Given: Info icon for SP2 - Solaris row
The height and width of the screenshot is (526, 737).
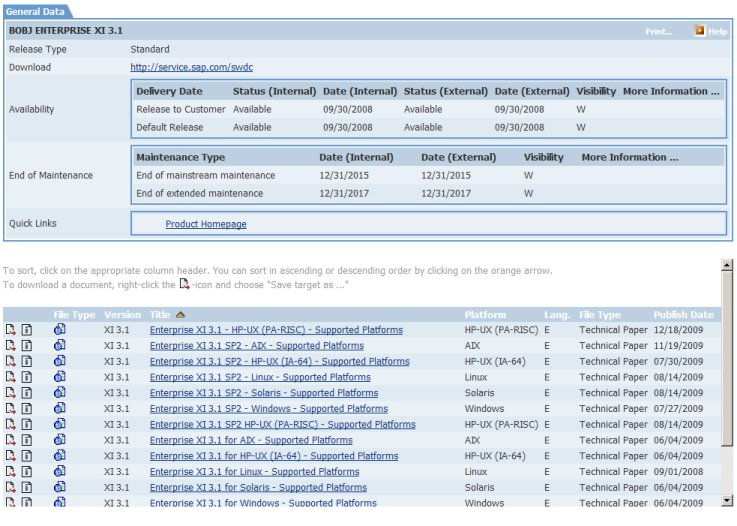Looking at the screenshot, I should 27,393.
